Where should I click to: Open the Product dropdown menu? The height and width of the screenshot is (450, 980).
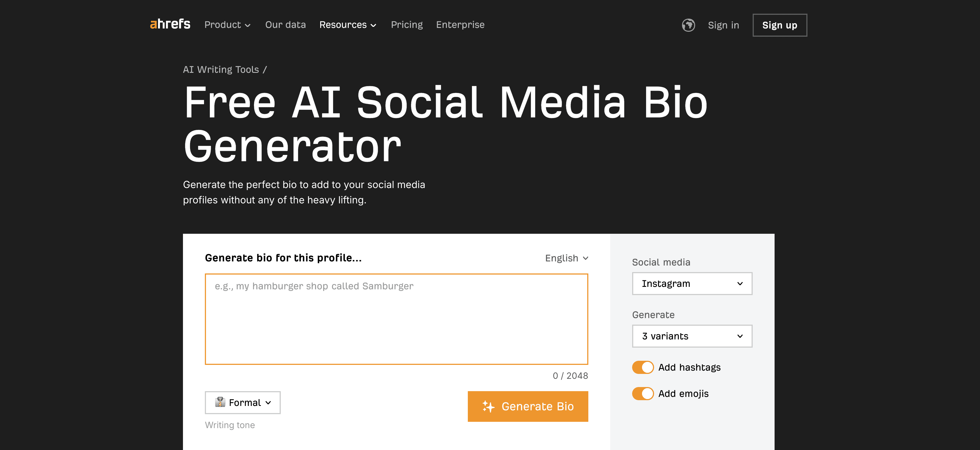227,25
